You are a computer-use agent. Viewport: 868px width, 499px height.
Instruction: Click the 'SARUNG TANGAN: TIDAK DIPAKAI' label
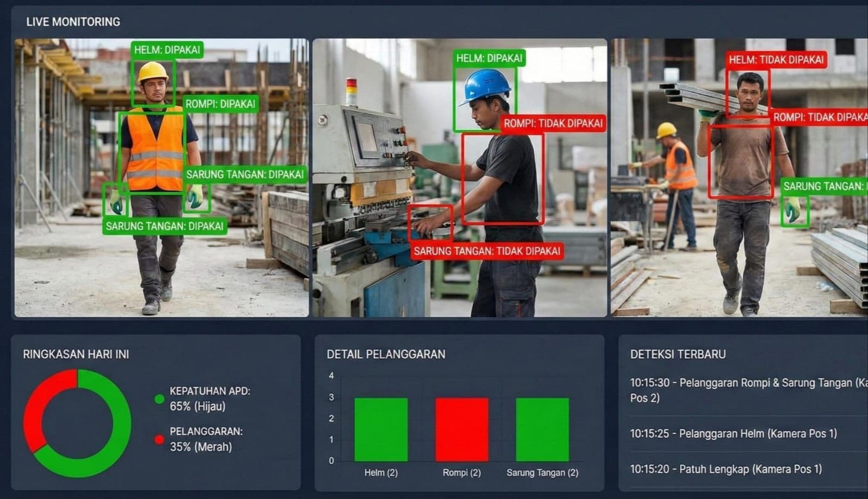(x=487, y=251)
